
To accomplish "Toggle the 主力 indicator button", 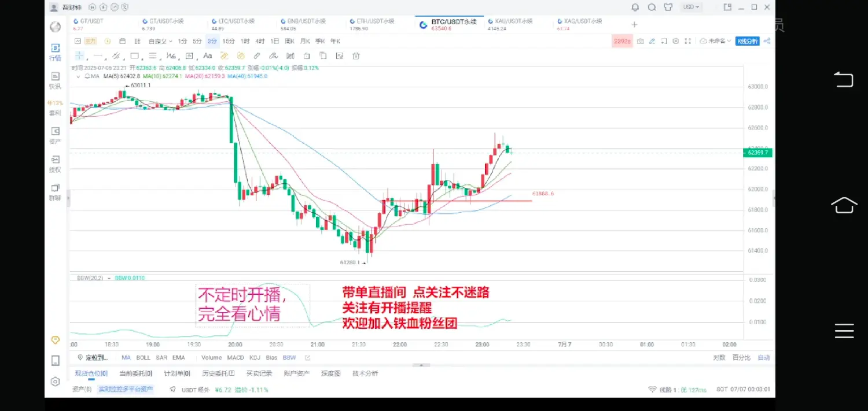I will [x=91, y=41].
